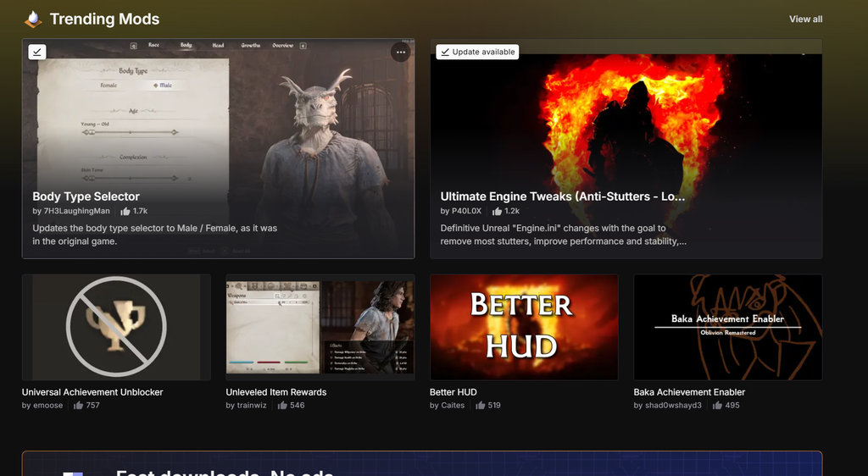
Task: Click thumbs-up icon for Universal Achievement Unblocker
Action: (x=78, y=406)
